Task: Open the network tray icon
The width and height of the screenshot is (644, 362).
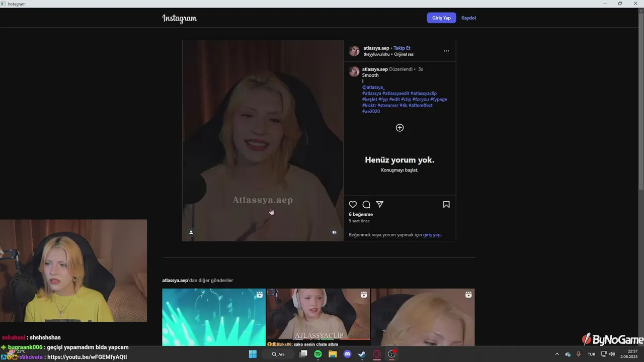Action: coord(604,354)
